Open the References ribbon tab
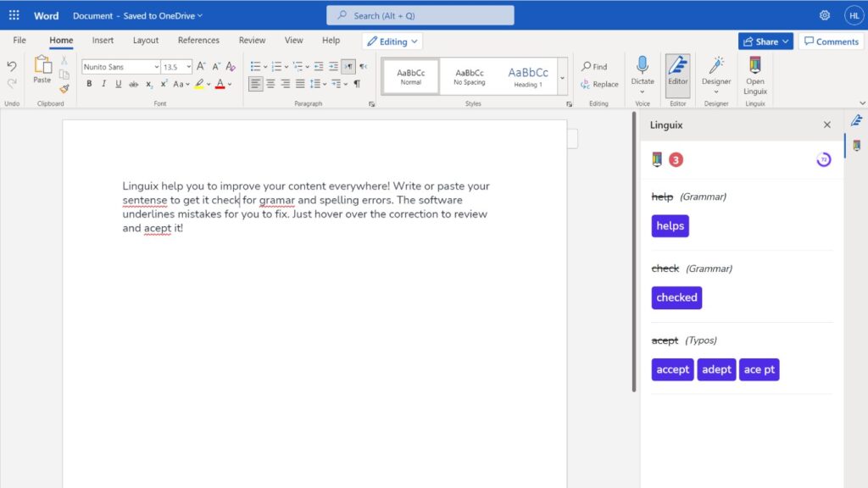The height and width of the screenshot is (488, 868). [x=198, y=40]
